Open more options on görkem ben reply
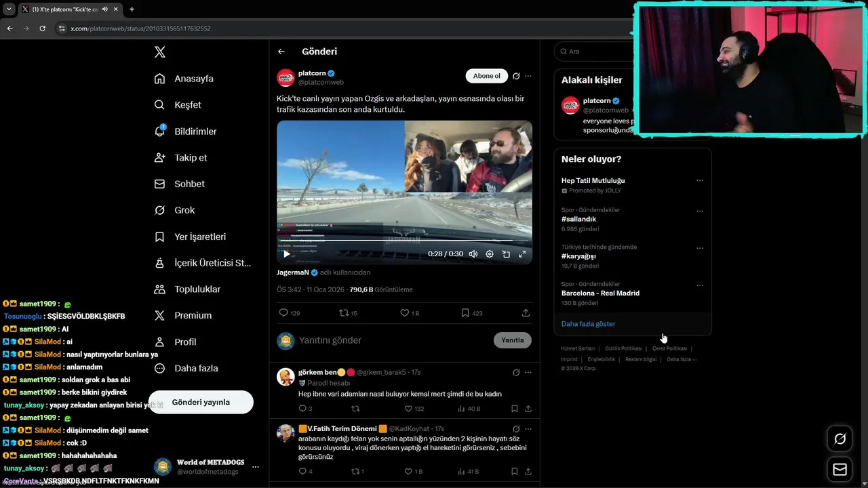The width and height of the screenshot is (868, 488). [528, 372]
